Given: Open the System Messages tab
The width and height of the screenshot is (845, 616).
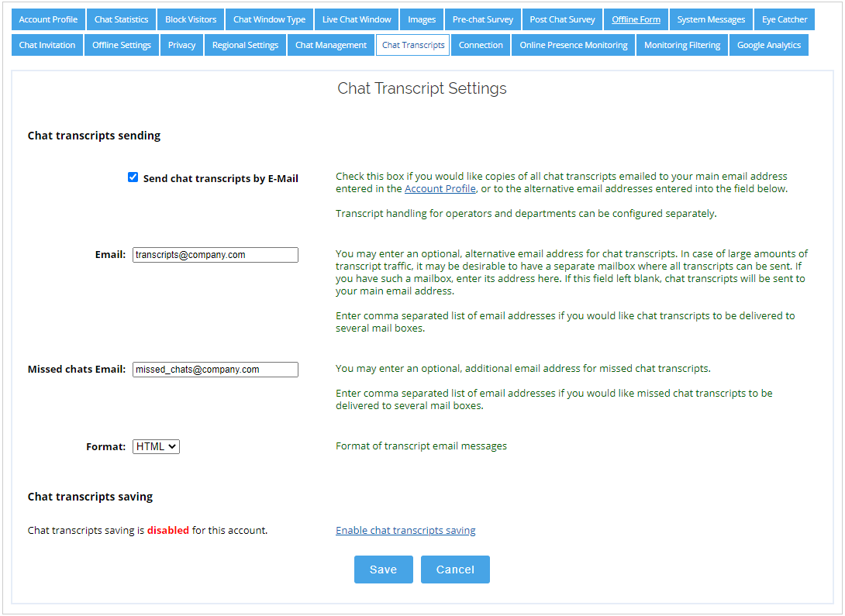Looking at the screenshot, I should [711, 19].
